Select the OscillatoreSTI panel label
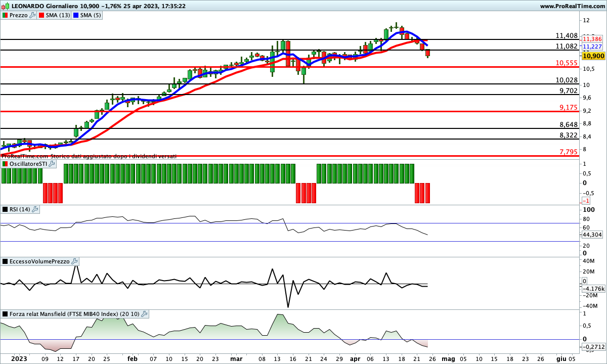Screen dimensions: 607x364 [x=28, y=164]
